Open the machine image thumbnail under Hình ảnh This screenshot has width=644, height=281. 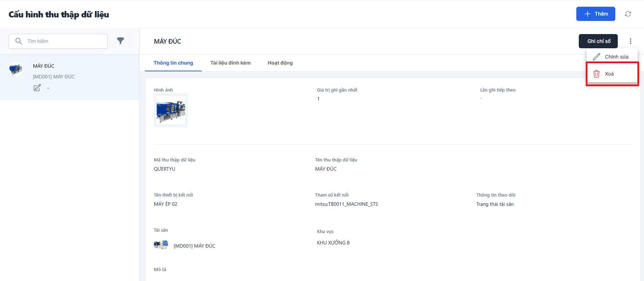pyautogui.click(x=171, y=110)
